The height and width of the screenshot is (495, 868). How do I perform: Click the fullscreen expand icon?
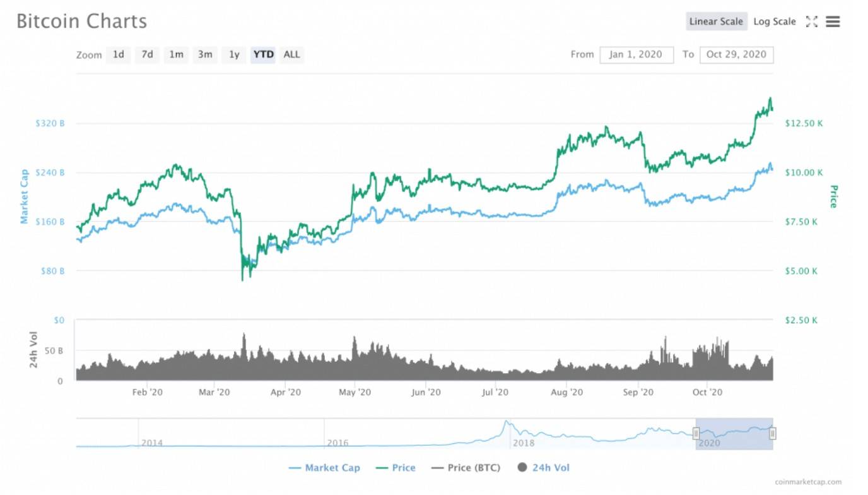(x=812, y=21)
